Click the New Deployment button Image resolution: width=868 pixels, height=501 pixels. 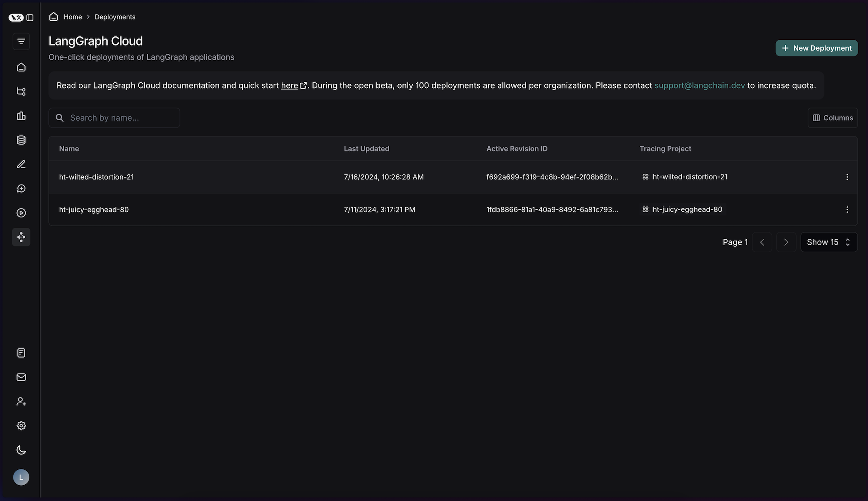point(817,47)
